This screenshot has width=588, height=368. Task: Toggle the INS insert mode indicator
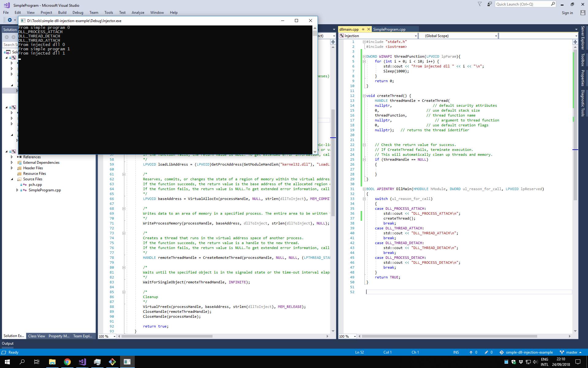[456, 352]
